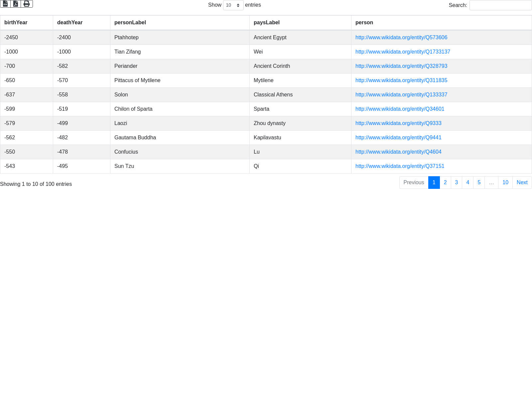This screenshot has width=532, height=399.
Task: Sort by birthYear column header
Action: click(x=16, y=23)
